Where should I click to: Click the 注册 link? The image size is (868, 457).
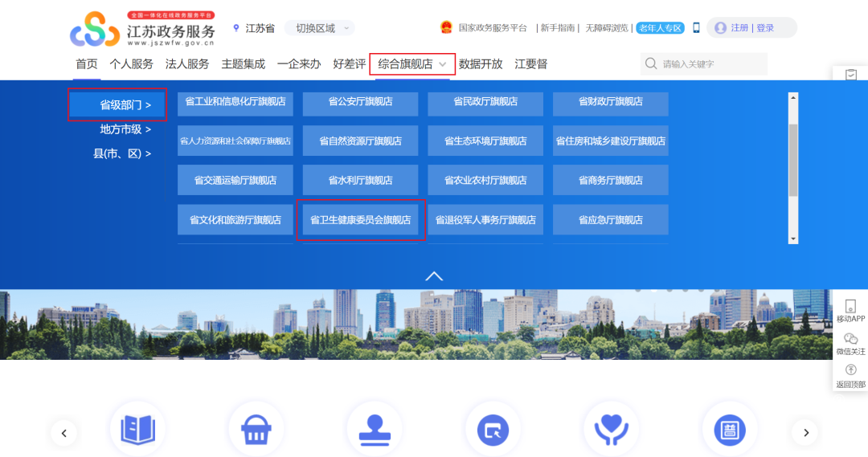tap(739, 27)
